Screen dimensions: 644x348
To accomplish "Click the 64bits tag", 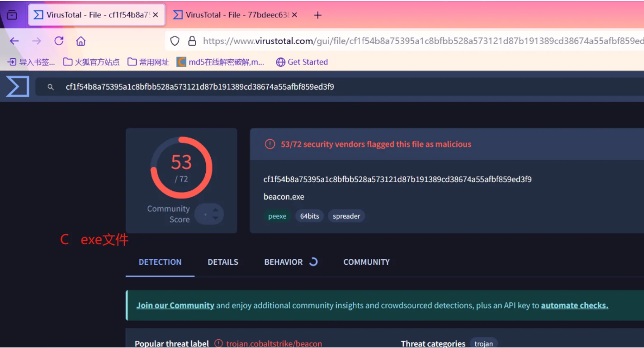I will [x=310, y=216].
